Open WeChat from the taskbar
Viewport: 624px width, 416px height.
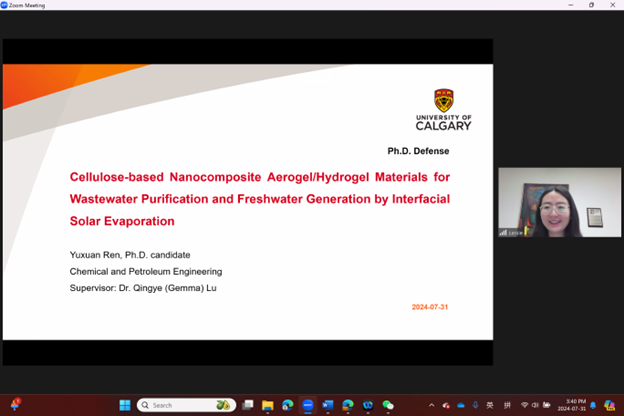pos(388,405)
